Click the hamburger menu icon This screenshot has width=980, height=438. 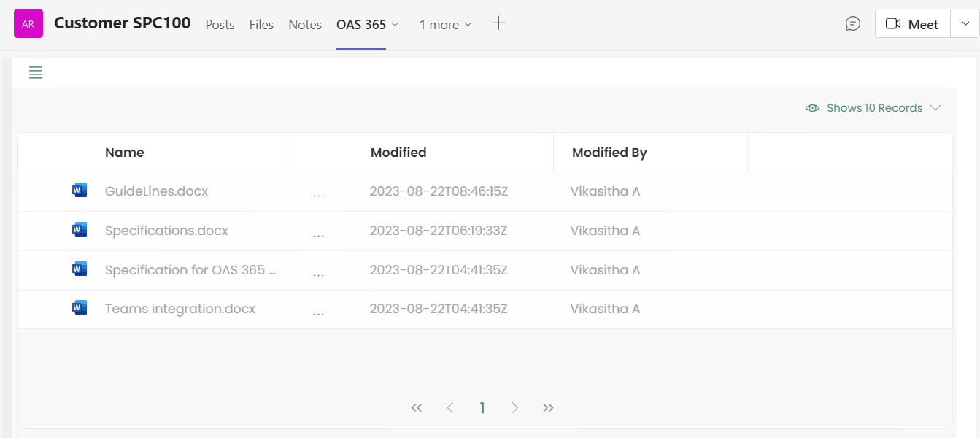tap(36, 72)
